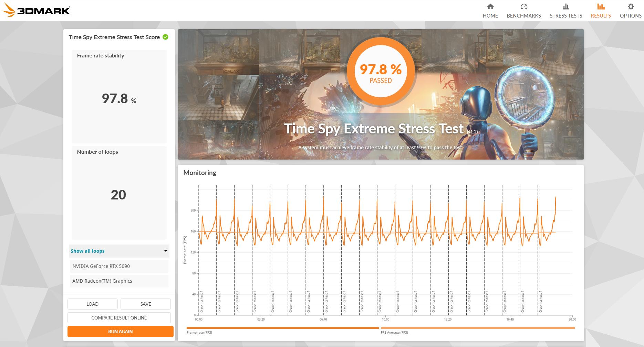The height and width of the screenshot is (347, 644).
Task: Load a saved result with LOAD
Action: (92, 304)
